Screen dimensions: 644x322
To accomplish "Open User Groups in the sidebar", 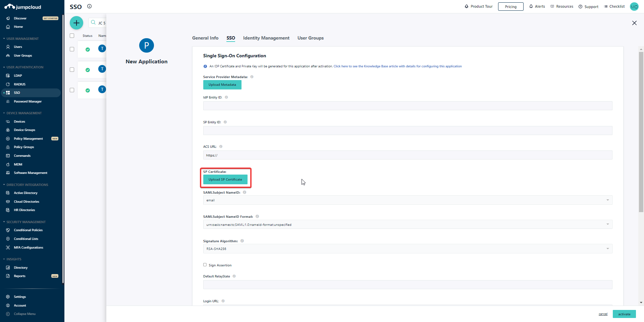I will coord(23,56).
